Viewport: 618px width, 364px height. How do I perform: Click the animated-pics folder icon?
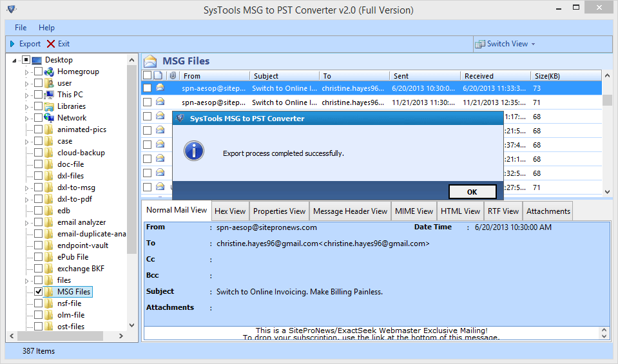coord(49,129)
